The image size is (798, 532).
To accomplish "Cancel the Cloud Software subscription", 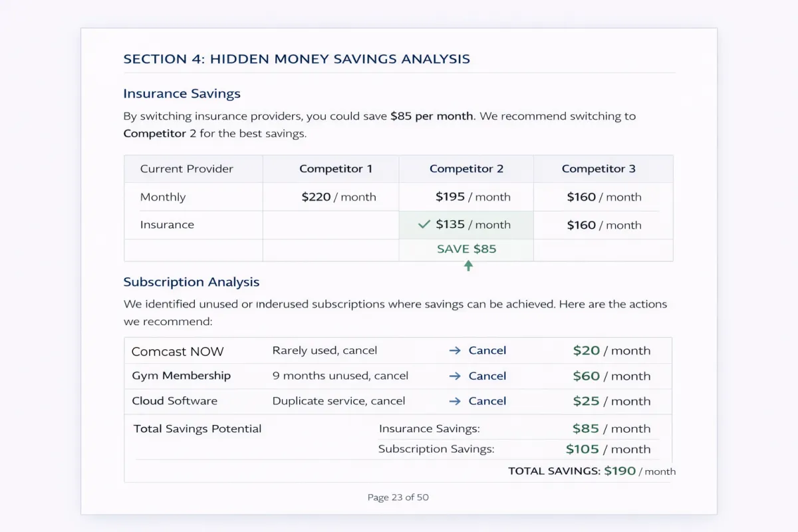I will [487, 401].
